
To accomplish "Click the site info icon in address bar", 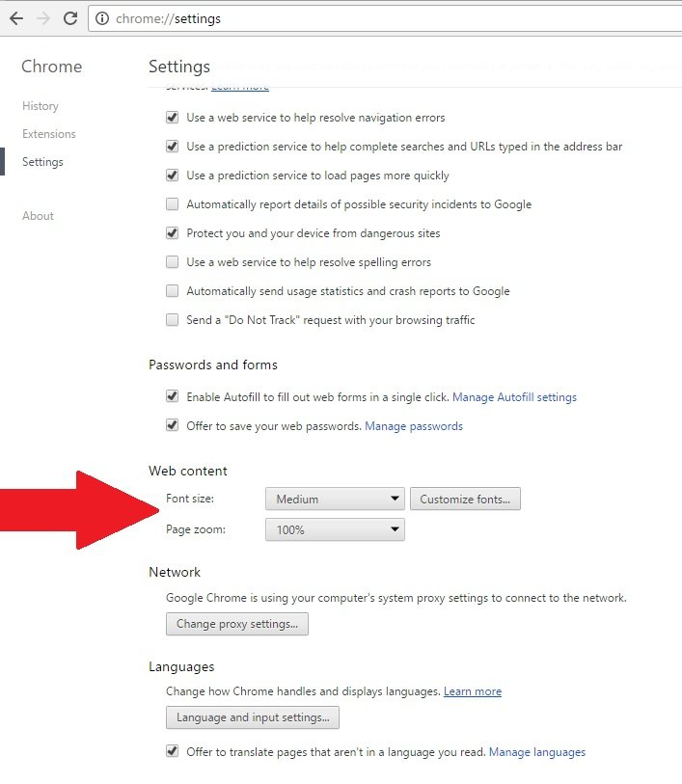I will tap(102, 18).
